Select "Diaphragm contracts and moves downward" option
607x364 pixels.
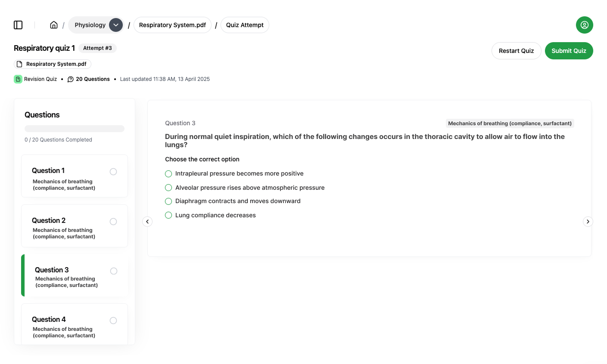click(168, 201)
